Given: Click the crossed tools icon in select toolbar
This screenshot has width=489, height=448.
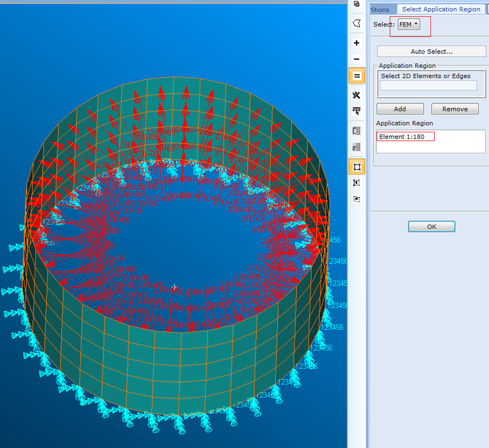Looking at the screenshot, I should [357, 95].
